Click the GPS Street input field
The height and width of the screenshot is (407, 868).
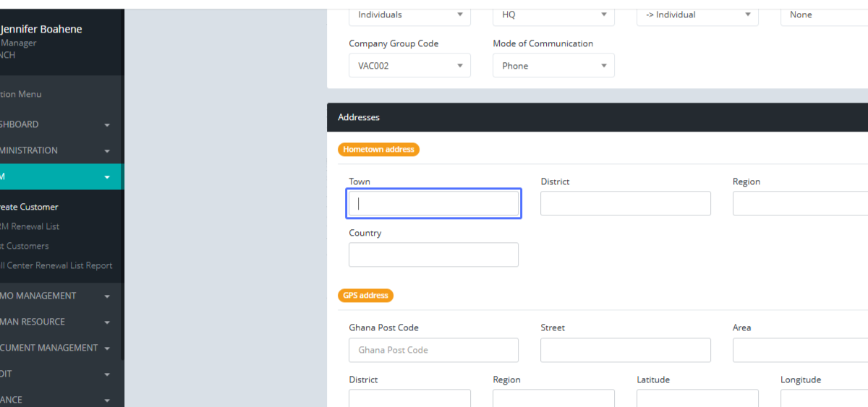pyautogui.click(x=626, y=350)
